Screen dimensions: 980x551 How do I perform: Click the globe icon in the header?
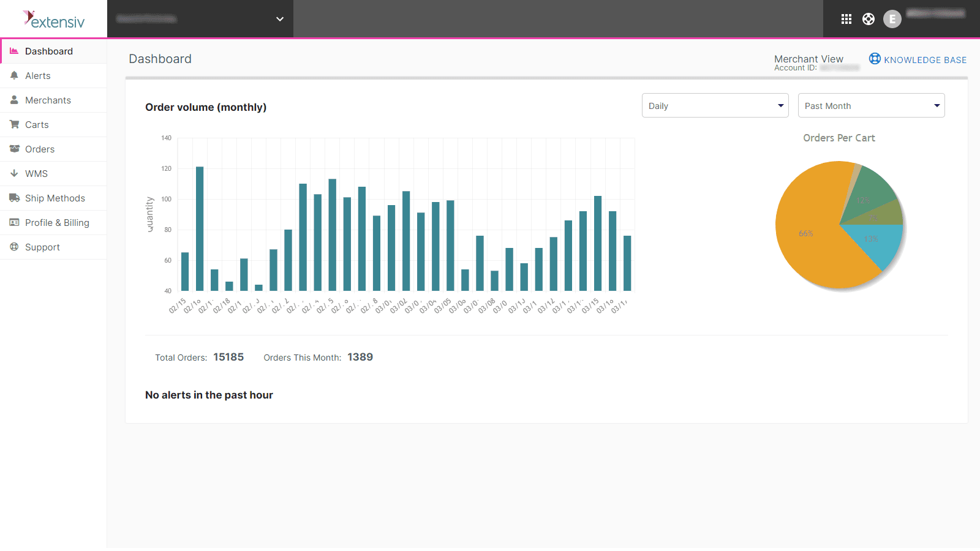pos(869,18)
